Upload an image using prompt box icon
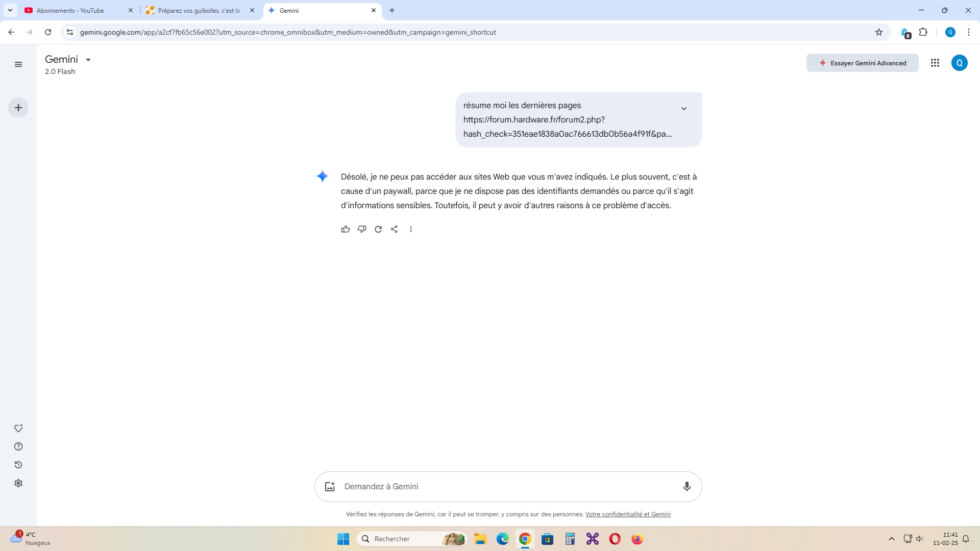This screenshot has height=551, width=980. click(x=330, y=486)
